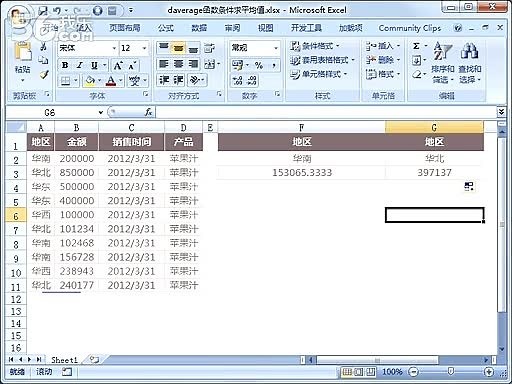Apply the red font color
This screenshot has height=384, width=512.
click(111, 80)
